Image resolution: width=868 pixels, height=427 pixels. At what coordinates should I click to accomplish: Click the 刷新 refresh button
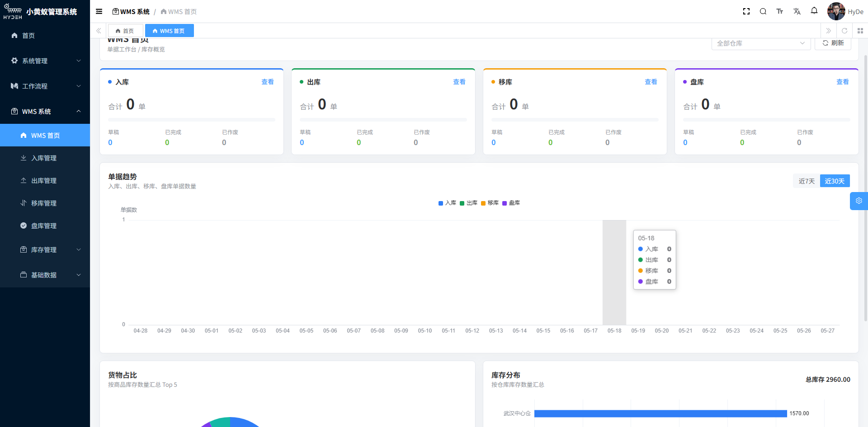[x=833, y=43]
